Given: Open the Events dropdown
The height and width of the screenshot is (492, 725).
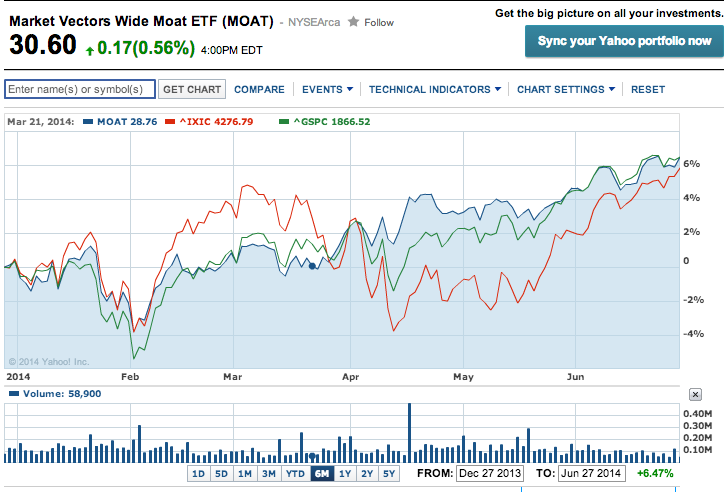Looking at the screenshot, I should tap(327, 89).
